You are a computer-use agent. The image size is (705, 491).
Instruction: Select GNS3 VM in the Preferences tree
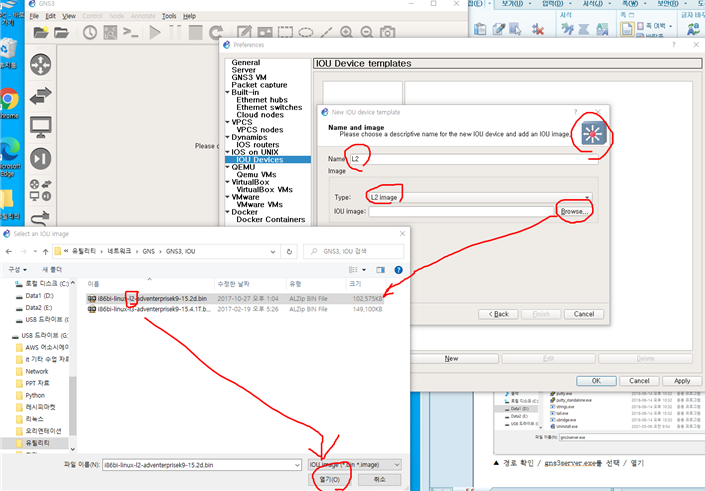[249, 77]
